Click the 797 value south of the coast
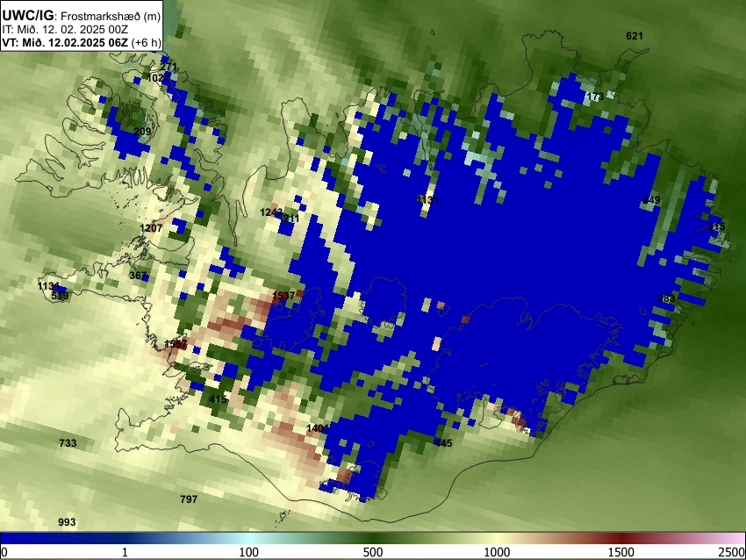 [189, 499]
